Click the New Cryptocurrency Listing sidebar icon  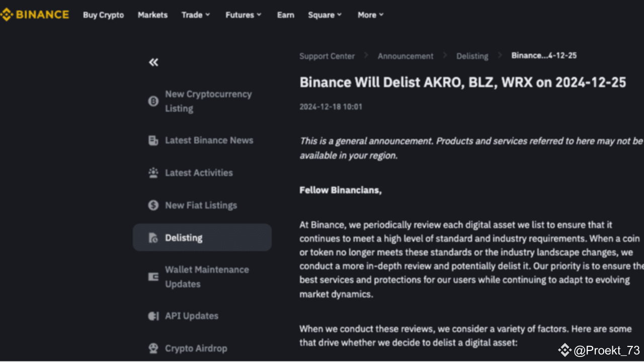point(152,101)
